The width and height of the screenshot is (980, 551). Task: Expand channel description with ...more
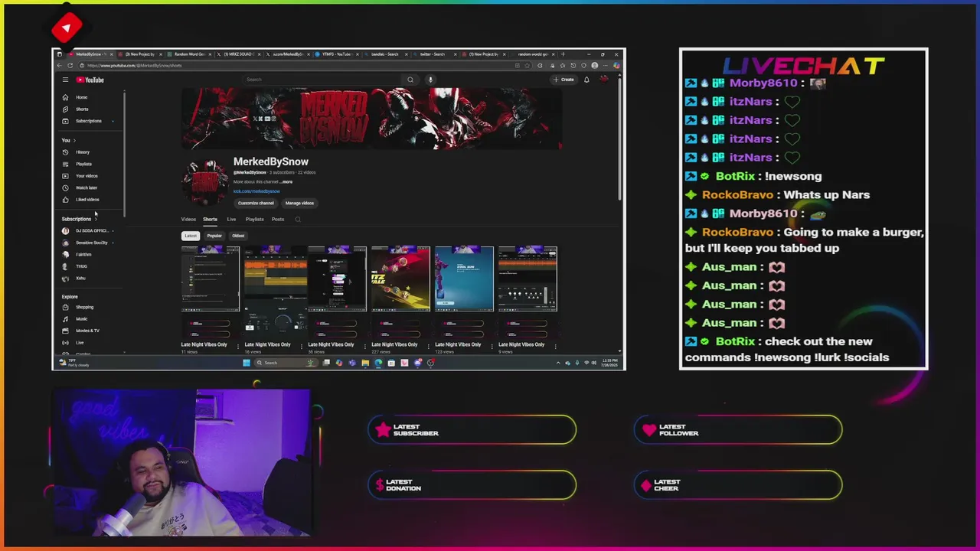coord(287,181)
